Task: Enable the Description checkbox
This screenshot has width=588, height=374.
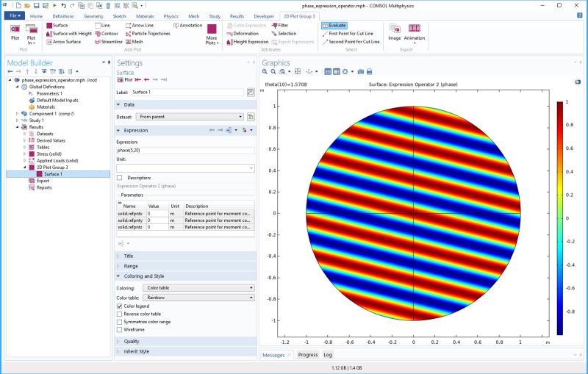Action: point(120,178)
